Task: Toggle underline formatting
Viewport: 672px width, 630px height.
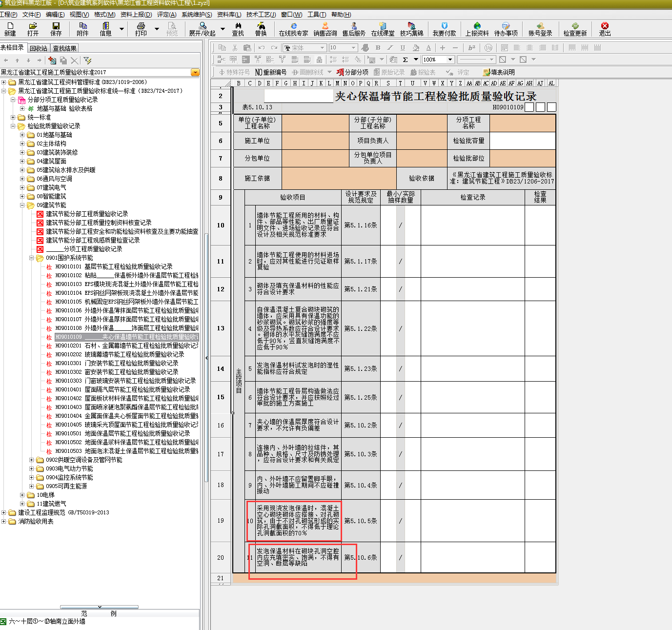Action: 403,48
